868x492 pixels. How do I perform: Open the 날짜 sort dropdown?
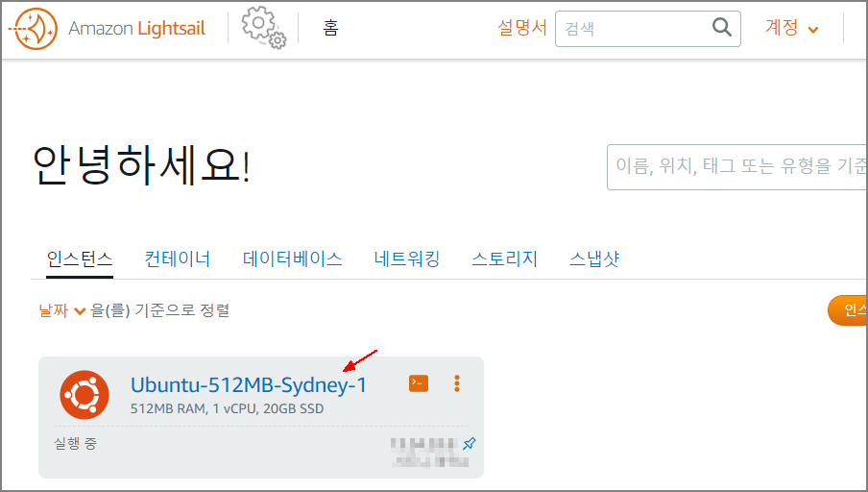tap(62, 310)
